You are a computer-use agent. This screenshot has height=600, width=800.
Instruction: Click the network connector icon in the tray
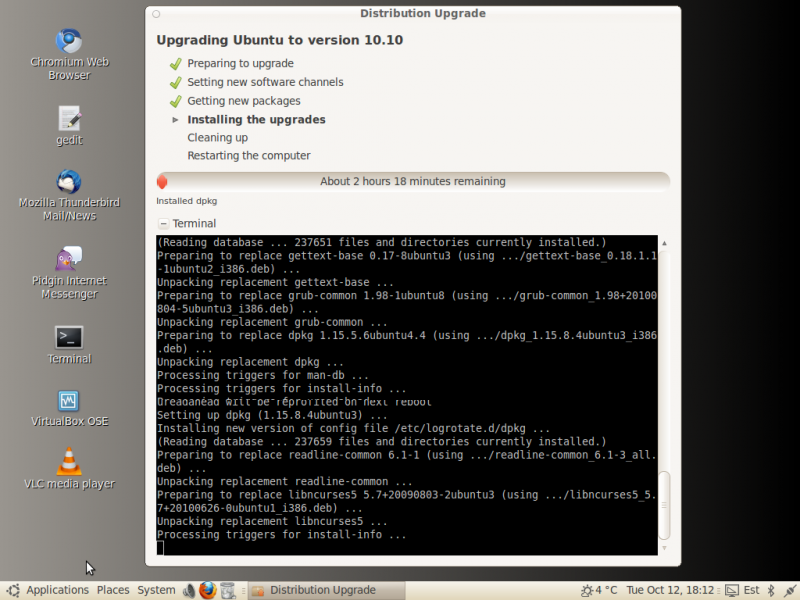pos(789,590)
